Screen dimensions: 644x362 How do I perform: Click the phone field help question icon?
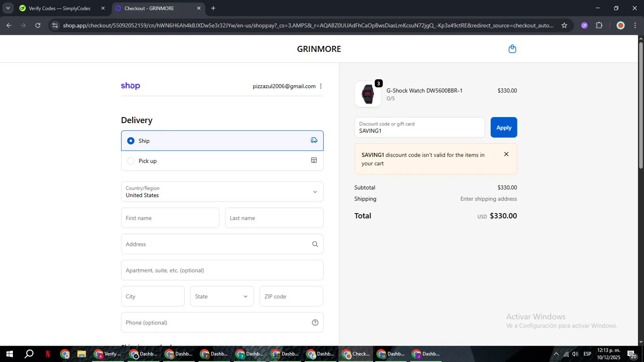click(x=315, y=323)
